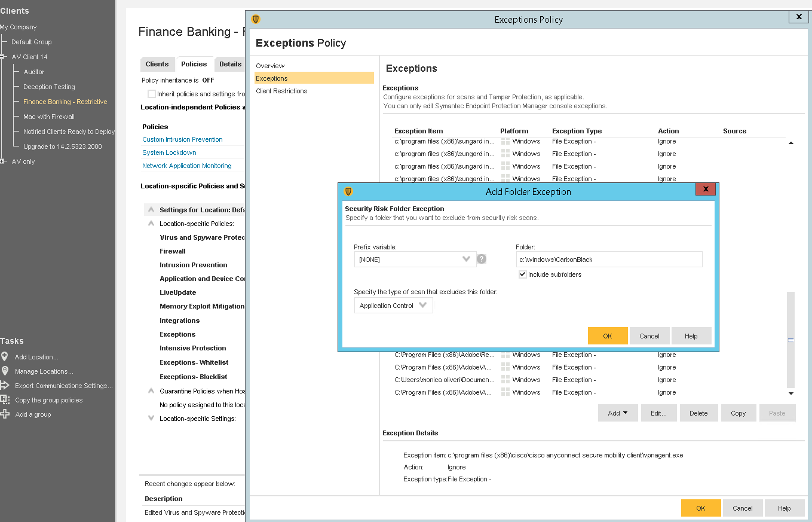Select Notified Clients Ready to Deploy group
Image resolution: width=812 pixels, height=522 pixels.
(x=69, y=132)
